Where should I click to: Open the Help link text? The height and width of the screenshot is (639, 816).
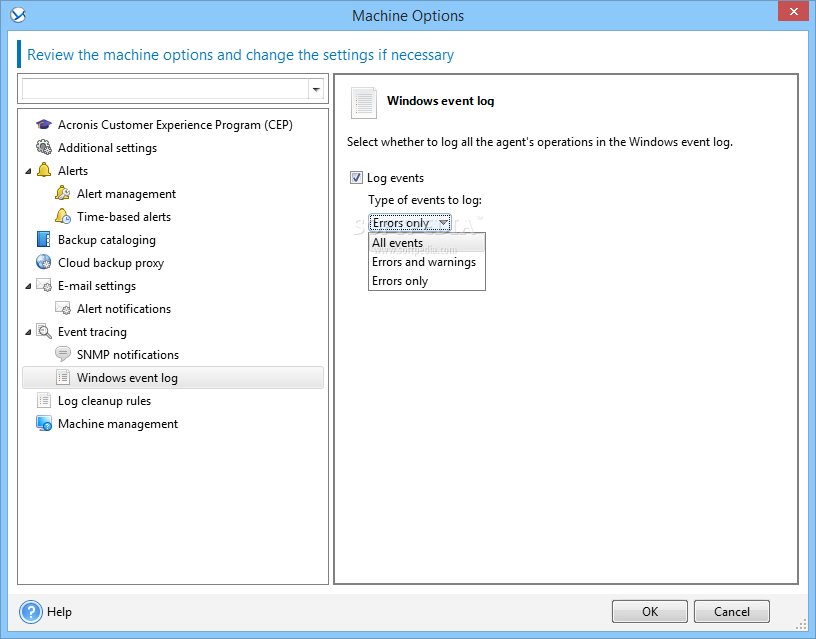59,611
